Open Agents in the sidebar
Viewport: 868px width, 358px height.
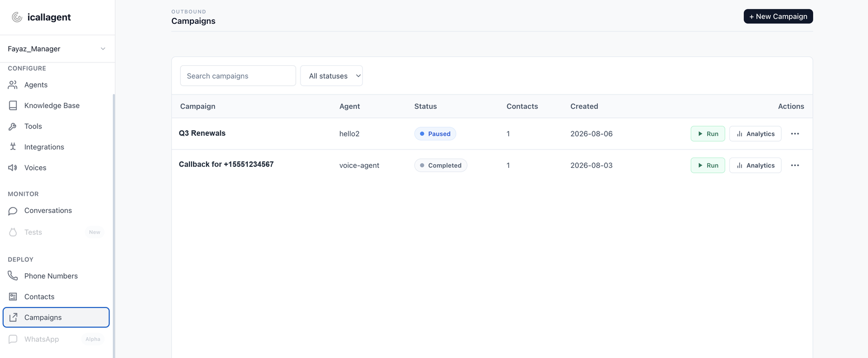point(56,85)
